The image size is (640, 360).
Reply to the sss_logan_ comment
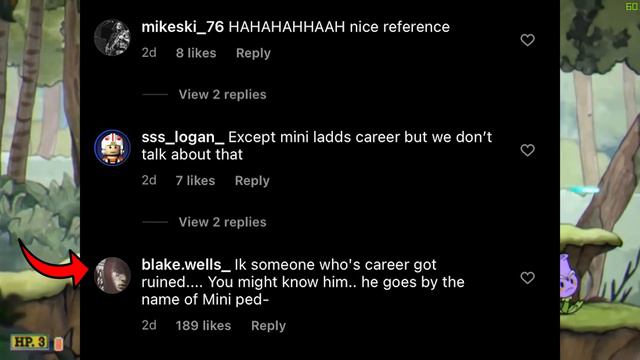(252, 180)
